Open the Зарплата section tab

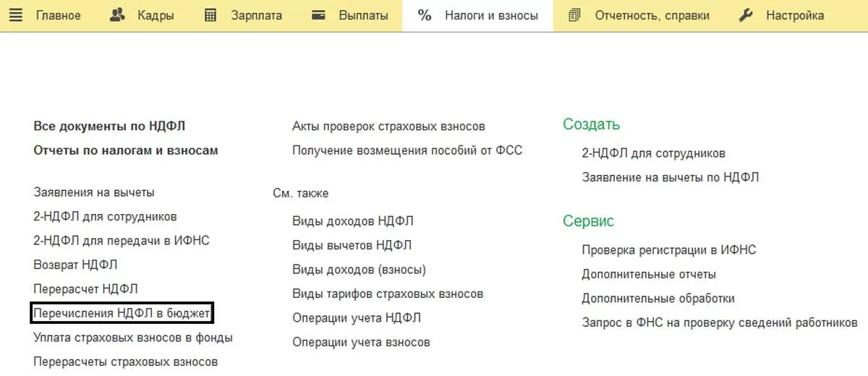[x=256, y=15]
